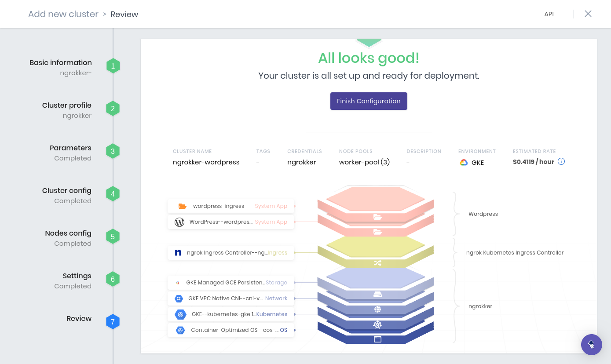Go back to the Basic information step
The image size is (611, 364).
[60, 62]
